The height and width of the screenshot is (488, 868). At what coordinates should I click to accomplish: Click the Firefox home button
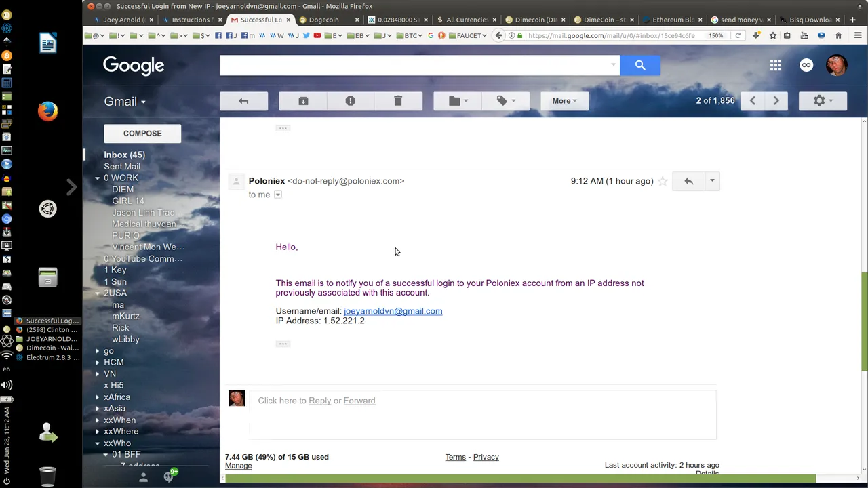[838, 35]
